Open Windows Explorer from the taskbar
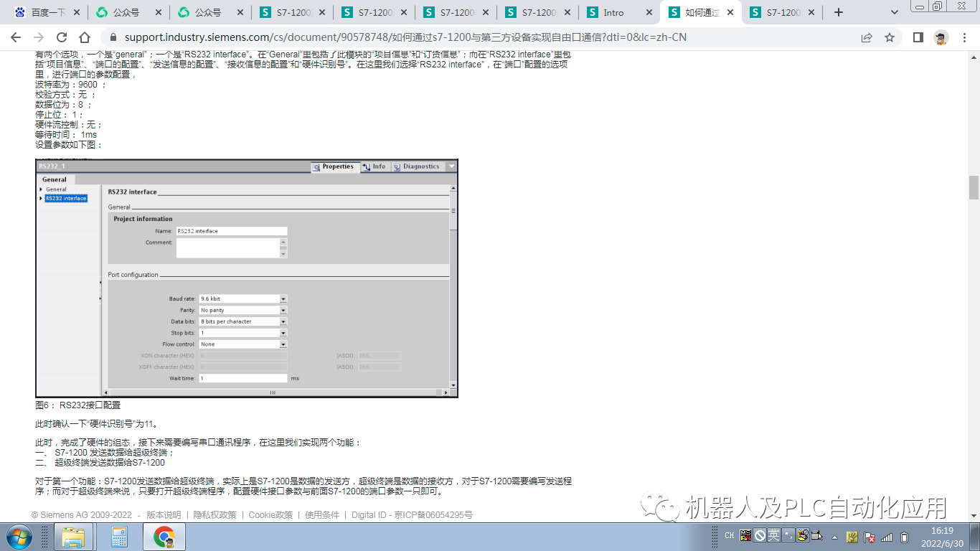 point(73,537)
